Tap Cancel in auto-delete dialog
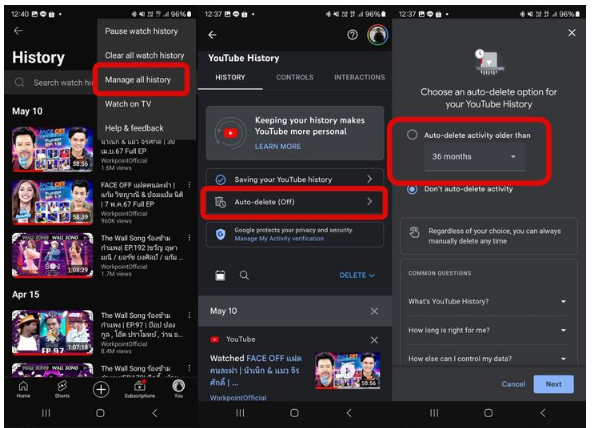This screenshot has height=428, width=592. coord(513,384)
